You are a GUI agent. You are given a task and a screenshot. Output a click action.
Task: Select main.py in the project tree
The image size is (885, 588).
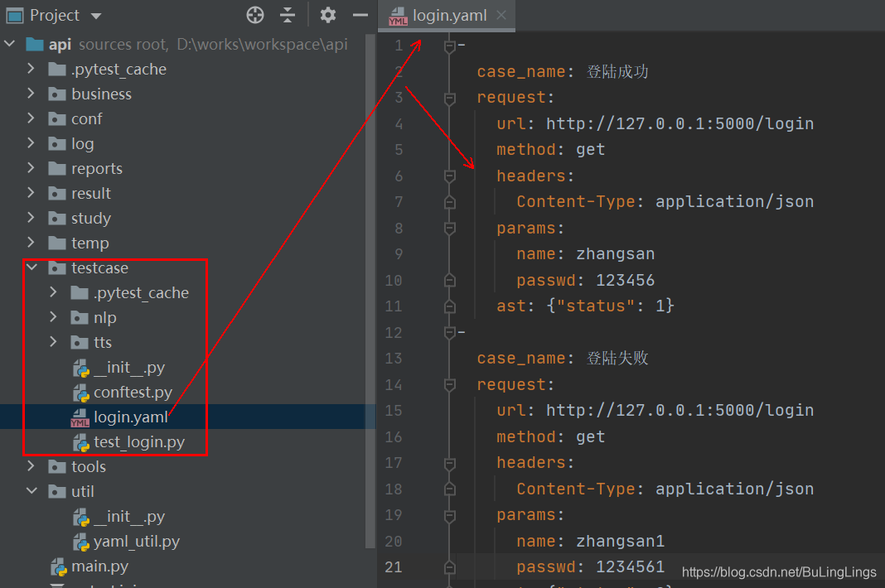pyautogui.click(x=100, y=566)
